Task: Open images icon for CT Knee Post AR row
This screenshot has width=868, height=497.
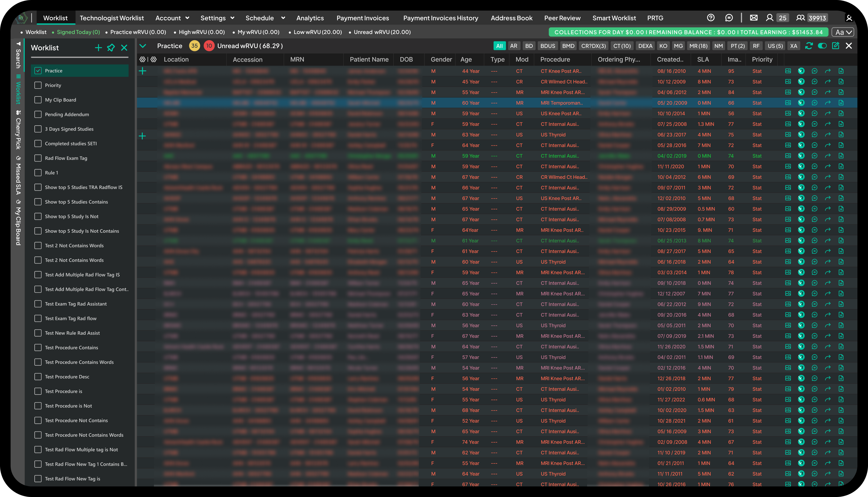Action: (x=788, y=71)
